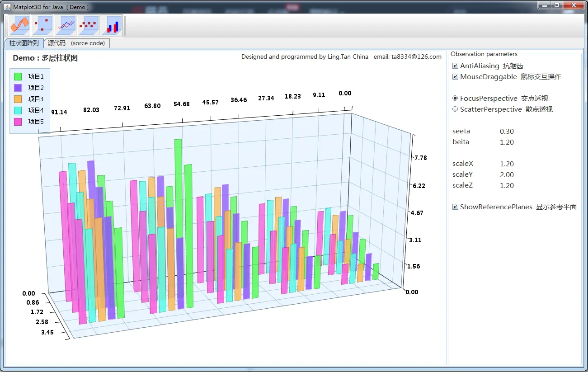
Task: Click the scaleX parameter label
Action: pos(463,164)
